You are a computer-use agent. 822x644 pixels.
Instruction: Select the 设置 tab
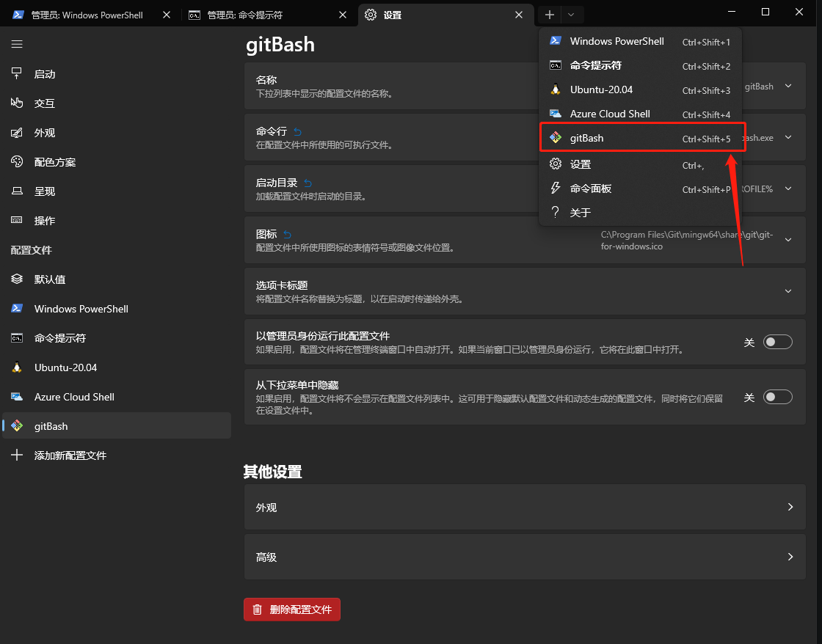coord(445,15)
